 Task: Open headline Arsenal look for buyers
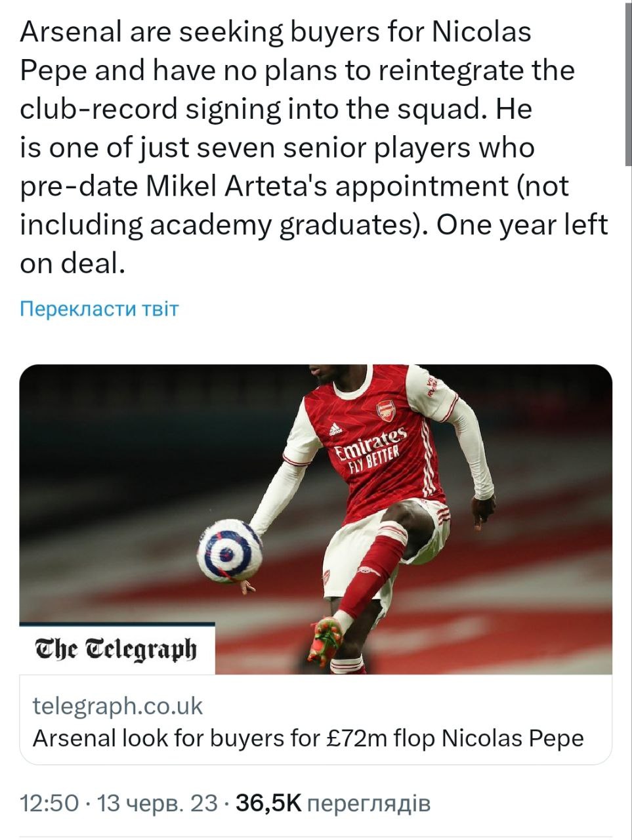[x=308, y=738]
